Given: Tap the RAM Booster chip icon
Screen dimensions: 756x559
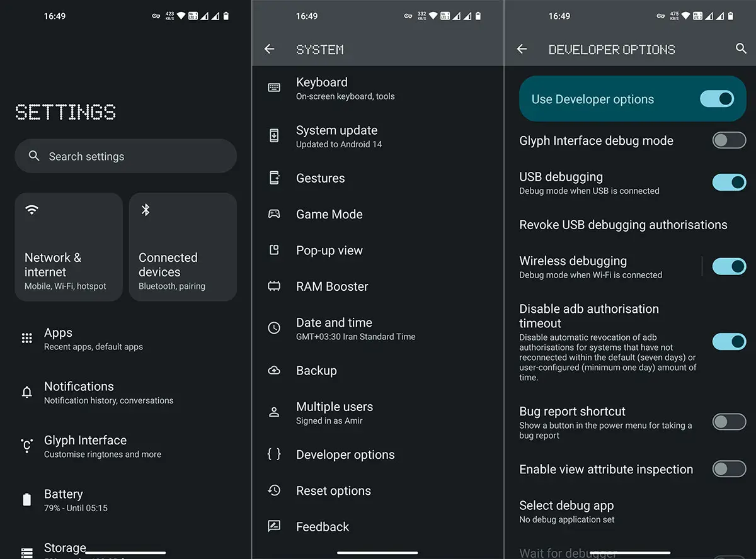Looking at the screenshot, I should point(274,286).
